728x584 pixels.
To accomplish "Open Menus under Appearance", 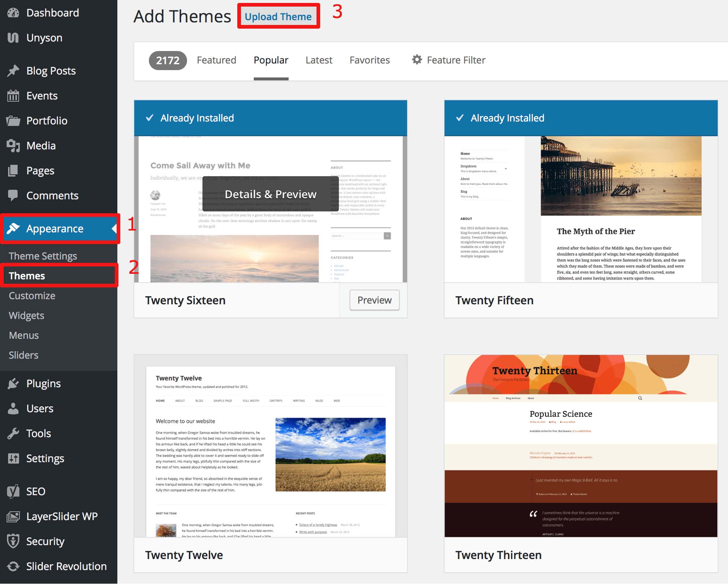I will point(24,335).
